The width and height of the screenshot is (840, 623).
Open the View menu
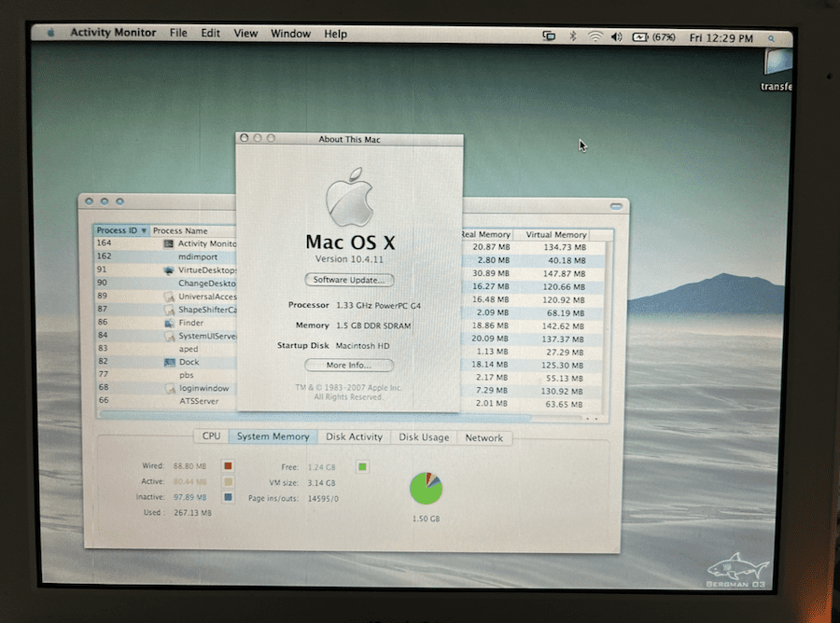coord(245,34)
